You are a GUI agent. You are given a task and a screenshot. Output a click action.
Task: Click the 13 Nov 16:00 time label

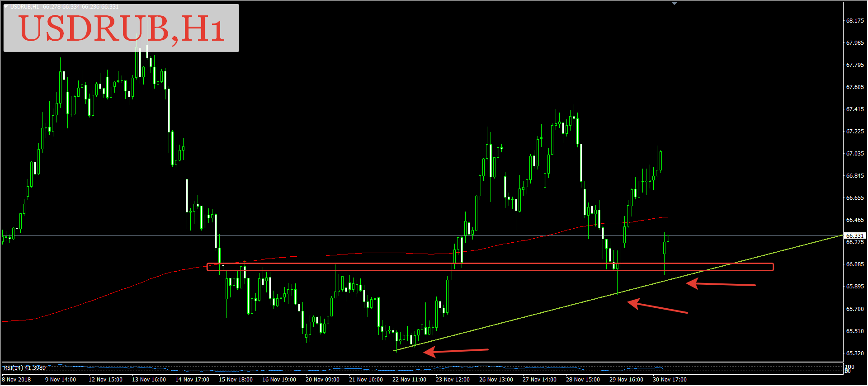click(x=149, y=380)
